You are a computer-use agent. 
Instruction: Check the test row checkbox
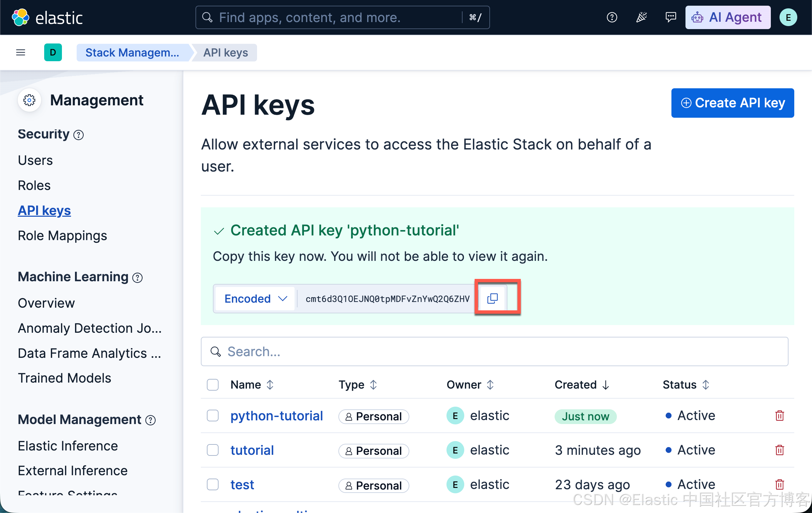pos(213,484)
